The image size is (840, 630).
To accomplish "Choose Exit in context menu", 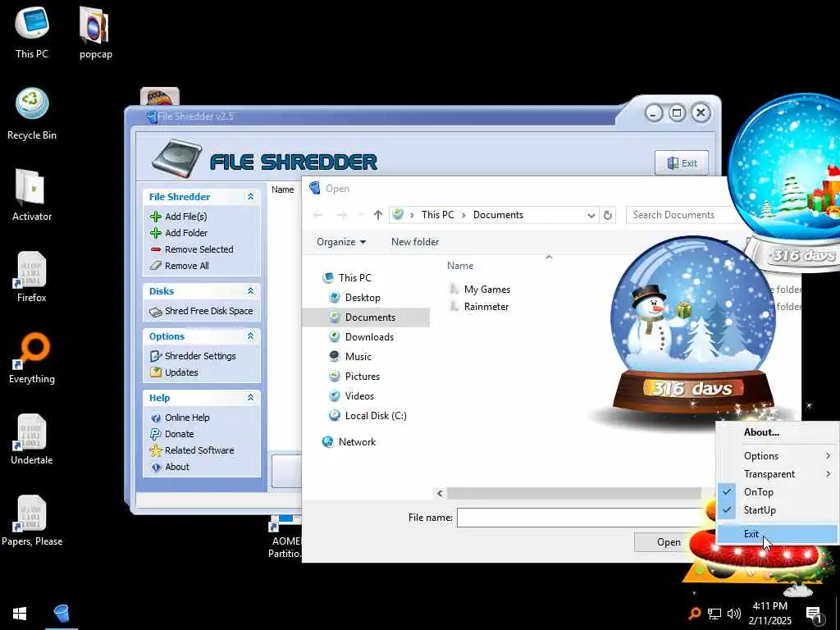I will point(778,534).
